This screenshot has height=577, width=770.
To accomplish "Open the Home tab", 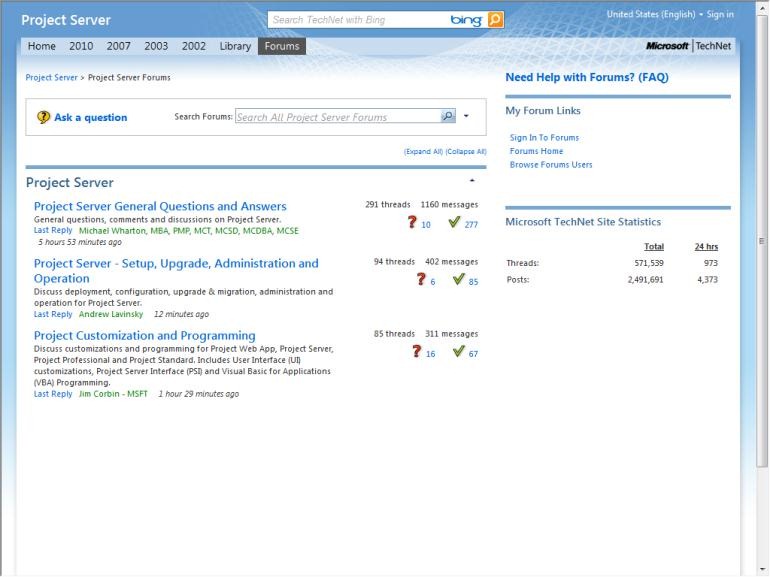I will [42, 46].
